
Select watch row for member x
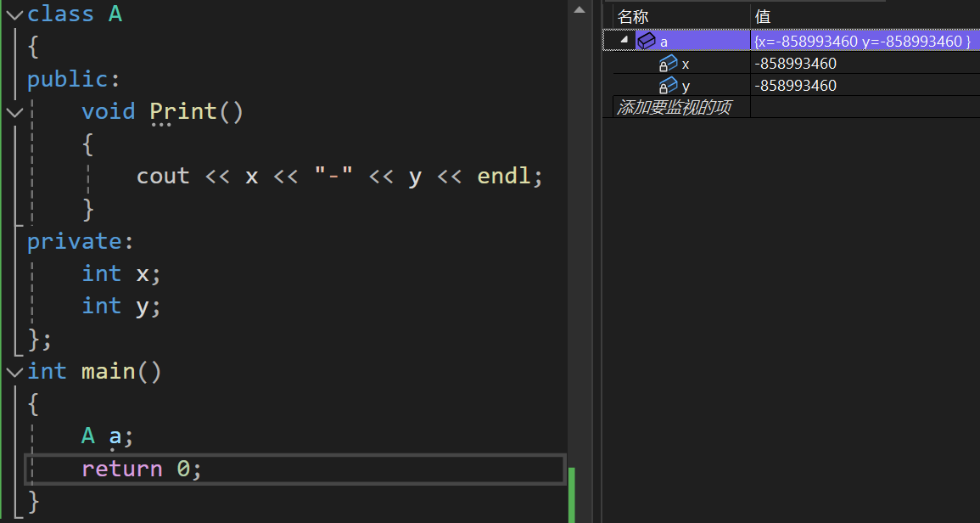(797, 63)
